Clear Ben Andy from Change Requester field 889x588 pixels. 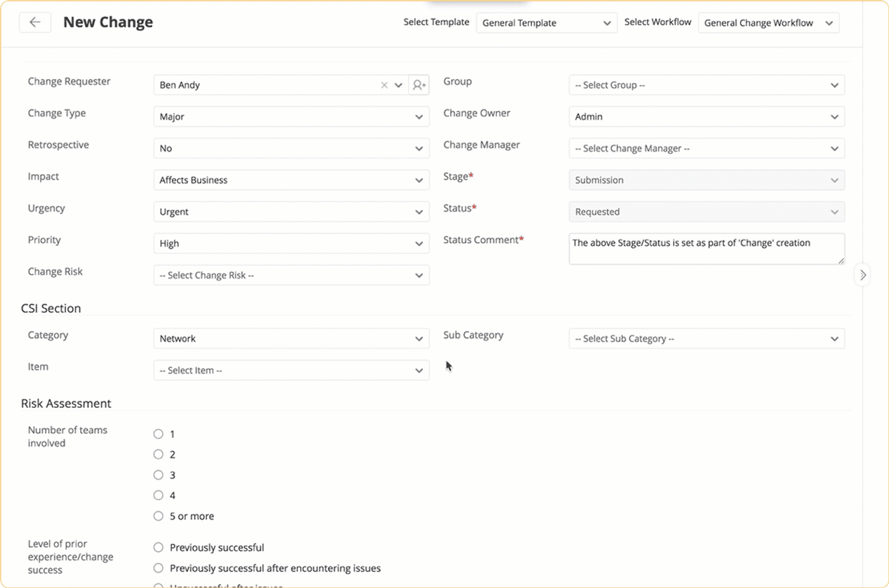tap(384, 84)
